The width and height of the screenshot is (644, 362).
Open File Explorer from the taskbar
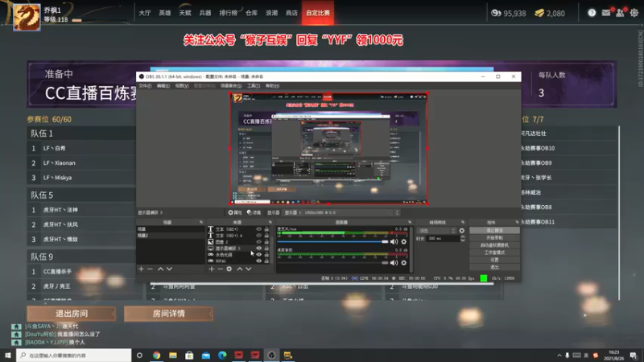click(x=173, y=355)
